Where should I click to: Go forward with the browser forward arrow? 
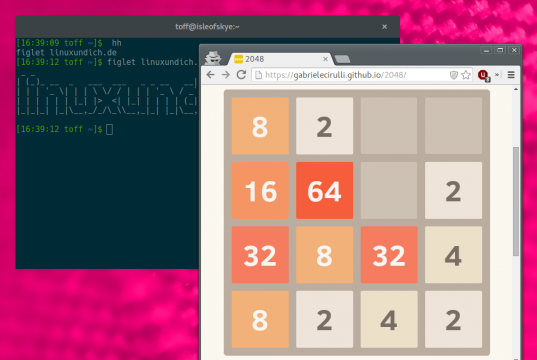[x=226, y=75]
